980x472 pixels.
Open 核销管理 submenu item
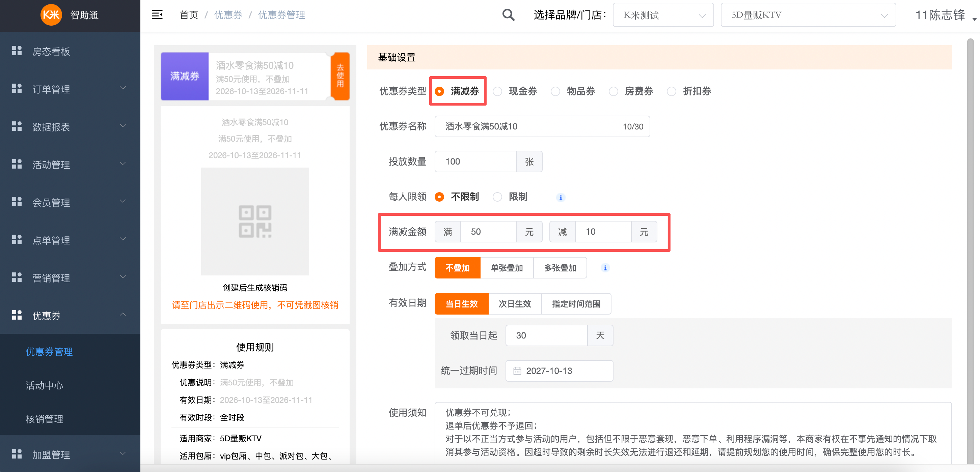(x=45, y=419)
